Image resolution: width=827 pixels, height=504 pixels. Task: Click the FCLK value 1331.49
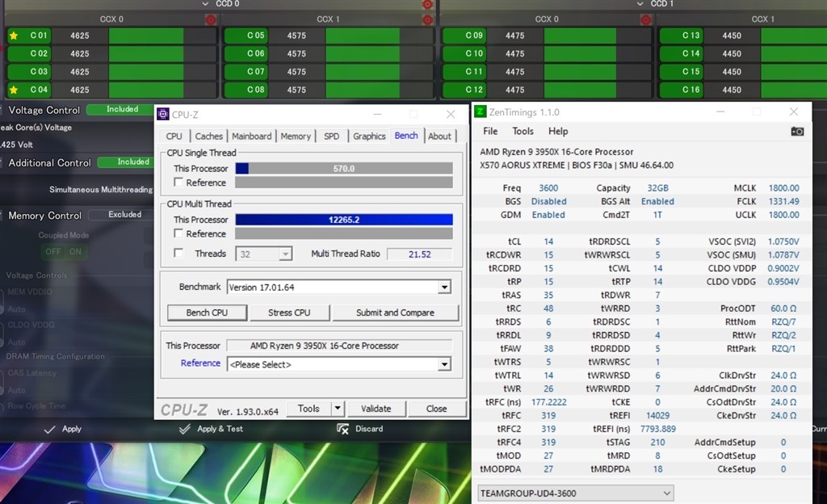pyautogui.click(x=783, y=201)
